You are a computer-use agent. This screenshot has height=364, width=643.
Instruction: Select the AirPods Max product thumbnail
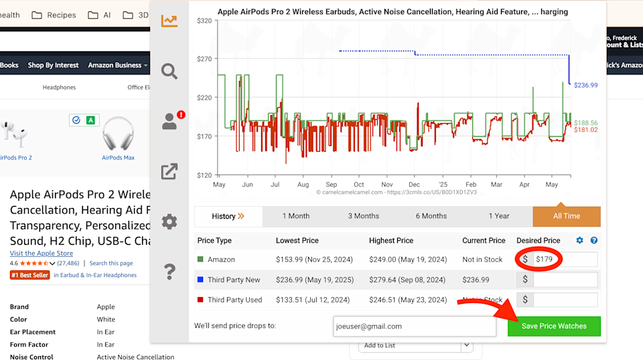point(118,138)
